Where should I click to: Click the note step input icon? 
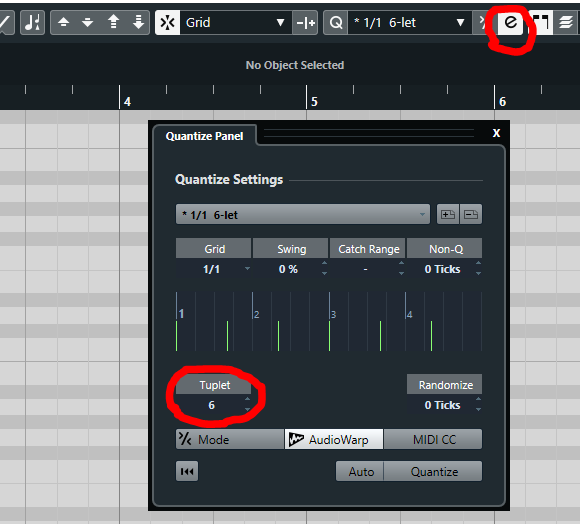click(33, 23)
